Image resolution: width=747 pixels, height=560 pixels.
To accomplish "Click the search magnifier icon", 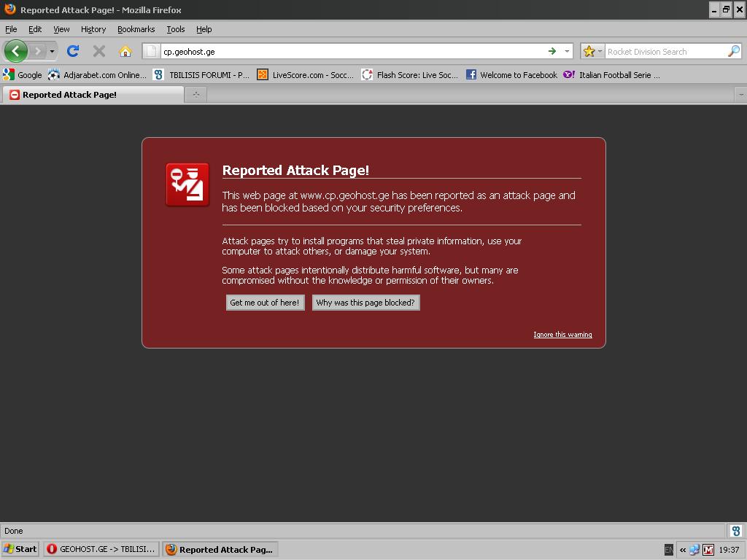I will tap(734, 51).
